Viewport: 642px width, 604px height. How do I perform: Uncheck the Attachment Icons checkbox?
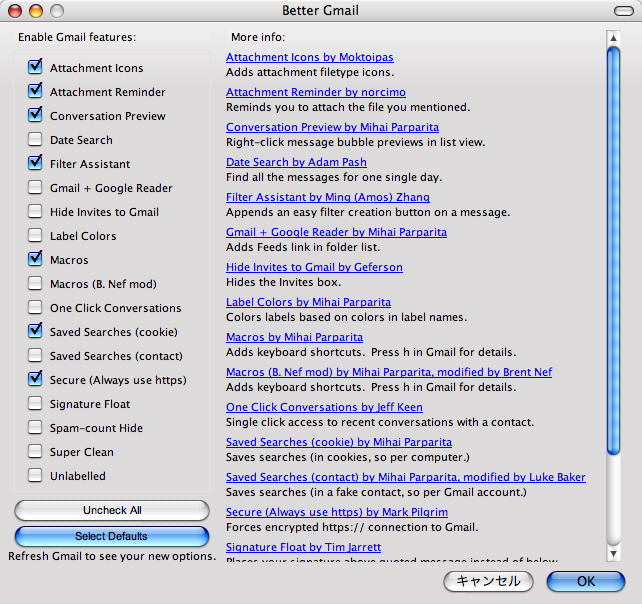coord(35,67)
